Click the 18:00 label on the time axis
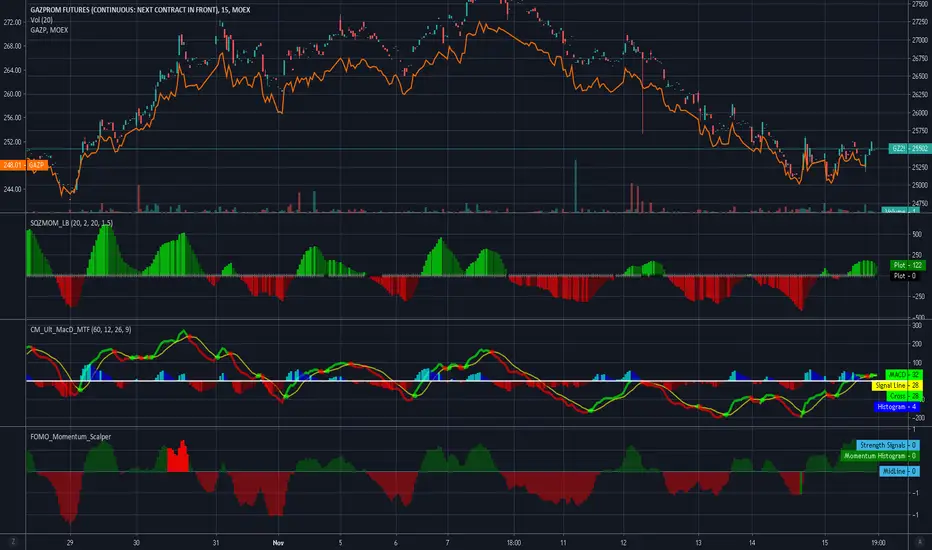This screenshot has height=550, width=932. (514, 543)
